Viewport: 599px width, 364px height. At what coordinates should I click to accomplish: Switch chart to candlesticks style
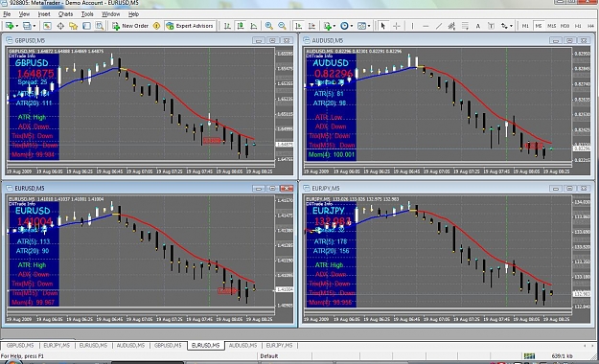(241, 26)
